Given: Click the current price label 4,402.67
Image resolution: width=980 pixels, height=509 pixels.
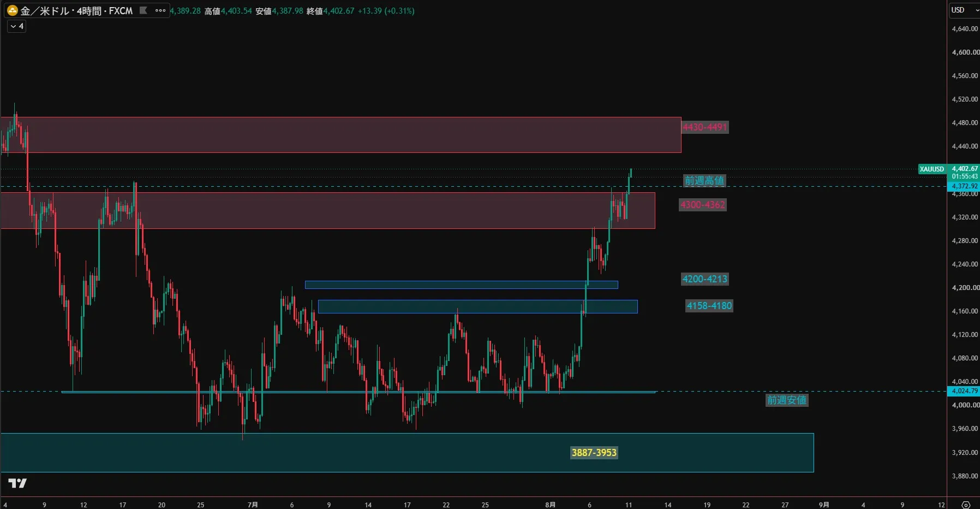Looking at the screenshot, I should pos(964,169).
